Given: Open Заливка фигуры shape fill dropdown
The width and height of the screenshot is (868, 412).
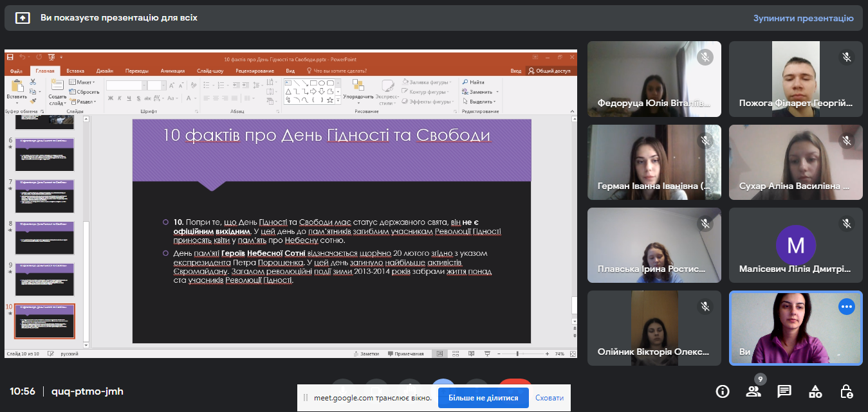Looking at the screenshot, I should pos(427,82).
